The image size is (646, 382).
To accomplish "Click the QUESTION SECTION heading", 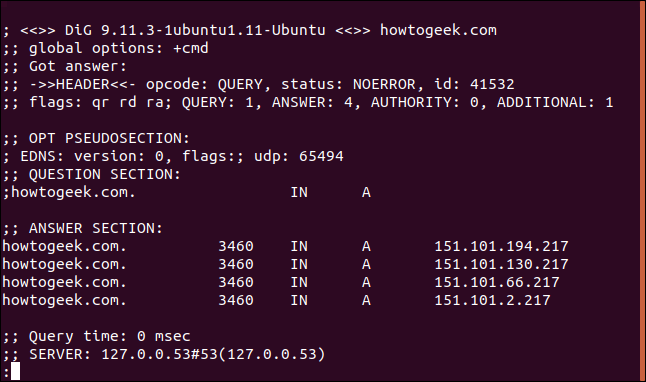I will pyautogui.click(x=104, y=174).
